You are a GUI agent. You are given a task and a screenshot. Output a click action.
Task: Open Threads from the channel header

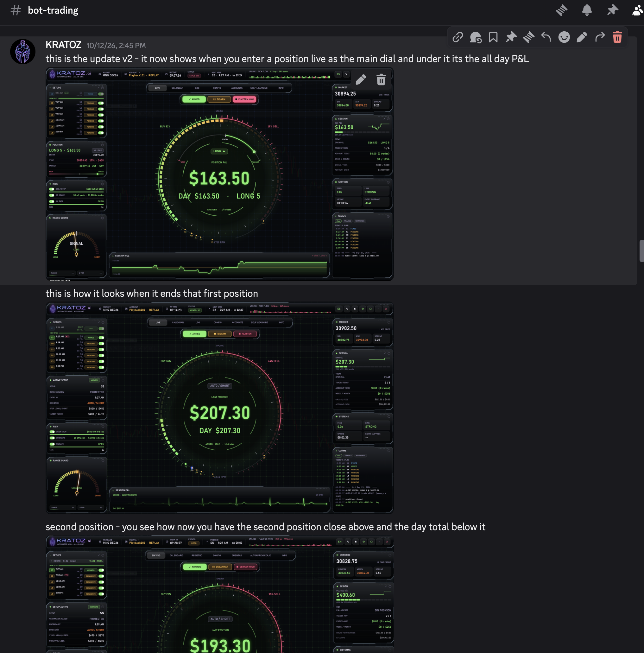[x=562, y=10]
